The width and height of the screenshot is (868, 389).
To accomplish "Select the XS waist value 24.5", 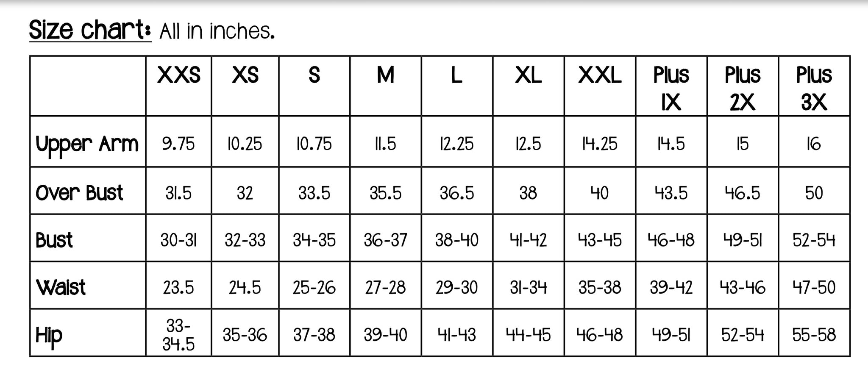I will [x=245, y=288].
